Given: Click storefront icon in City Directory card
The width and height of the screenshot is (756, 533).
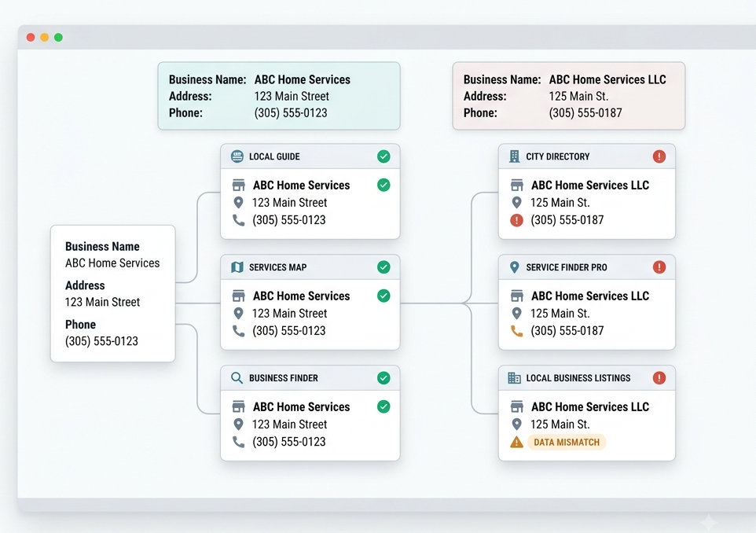Looking at the screenshot, I should [517, 186].
